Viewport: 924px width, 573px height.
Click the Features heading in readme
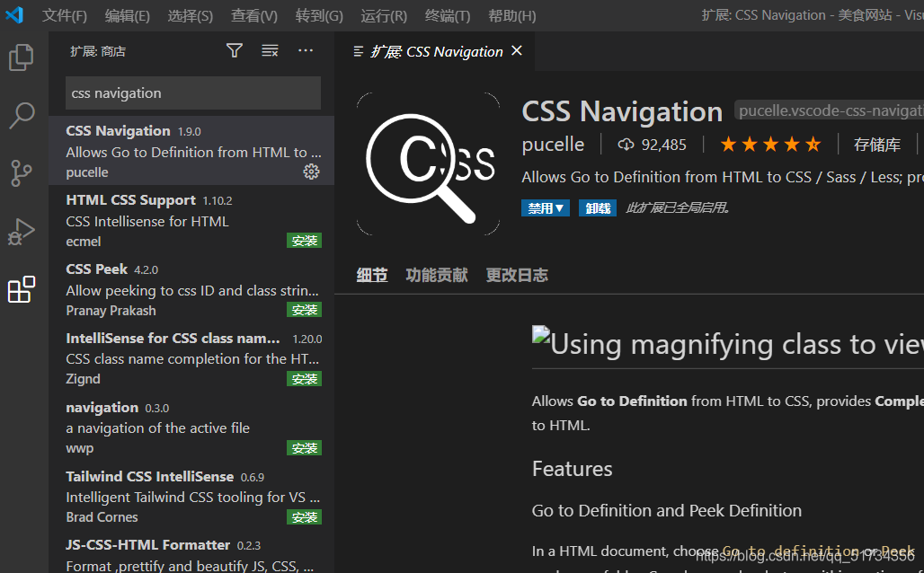coord(573,469)
